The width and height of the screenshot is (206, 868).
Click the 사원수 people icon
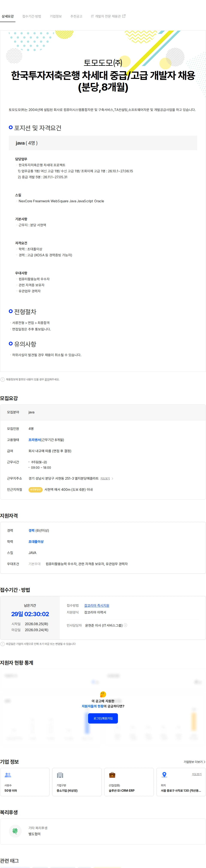point(8,775)
